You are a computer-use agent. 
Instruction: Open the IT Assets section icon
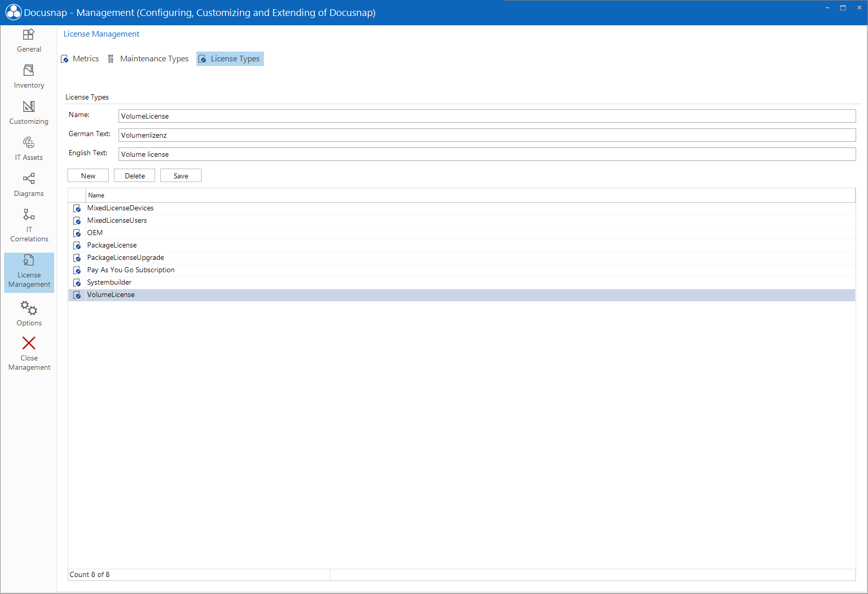(x=29, y=142)
